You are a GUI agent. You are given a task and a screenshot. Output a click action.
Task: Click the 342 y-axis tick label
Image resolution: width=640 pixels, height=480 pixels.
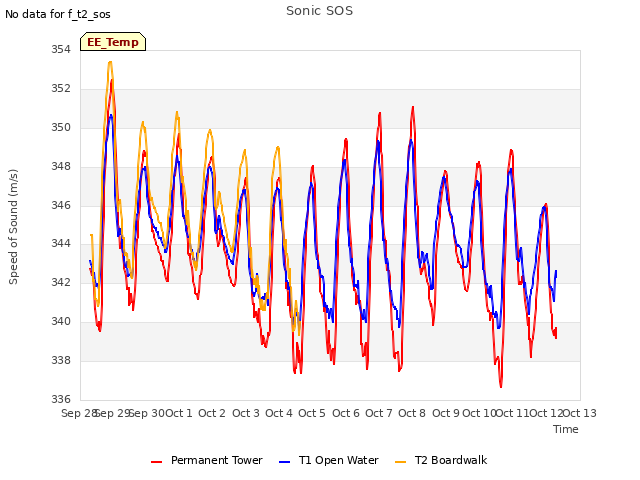61,282
